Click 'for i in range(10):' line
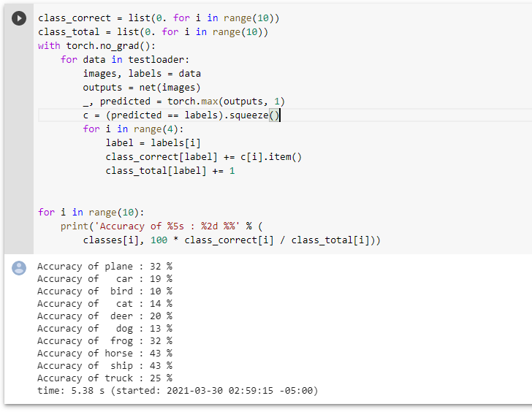Image resolution: width=532 pixels, height=412 pixels. (91, 213)
